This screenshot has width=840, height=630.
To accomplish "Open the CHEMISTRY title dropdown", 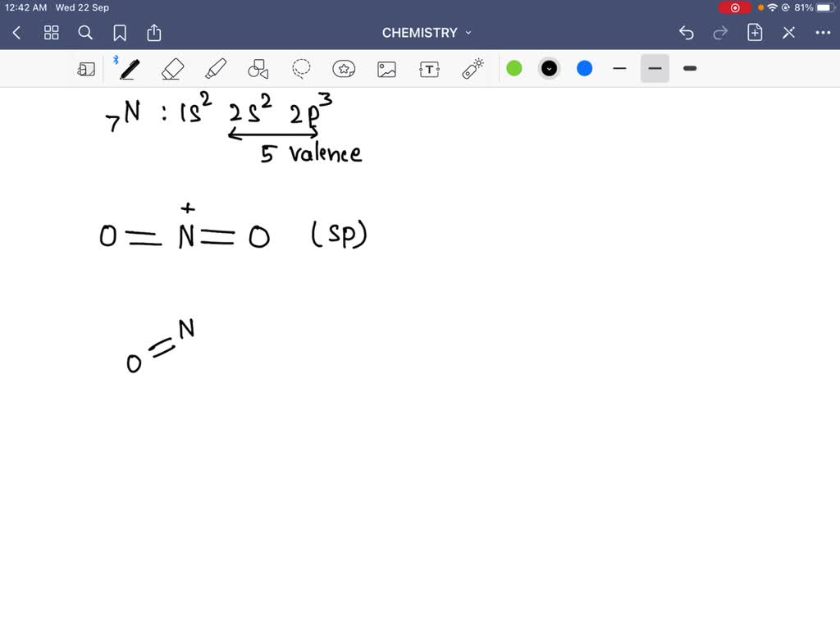I will 468,33.
